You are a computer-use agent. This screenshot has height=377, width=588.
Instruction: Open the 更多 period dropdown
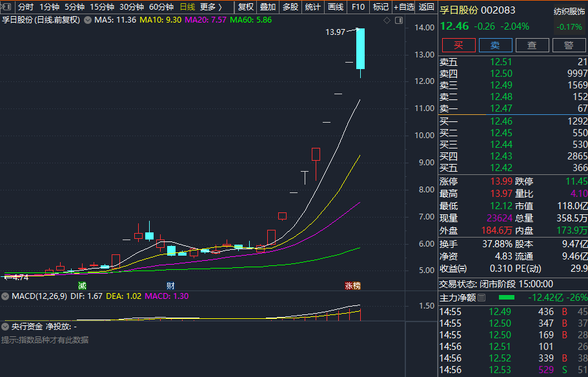point(211,7)
